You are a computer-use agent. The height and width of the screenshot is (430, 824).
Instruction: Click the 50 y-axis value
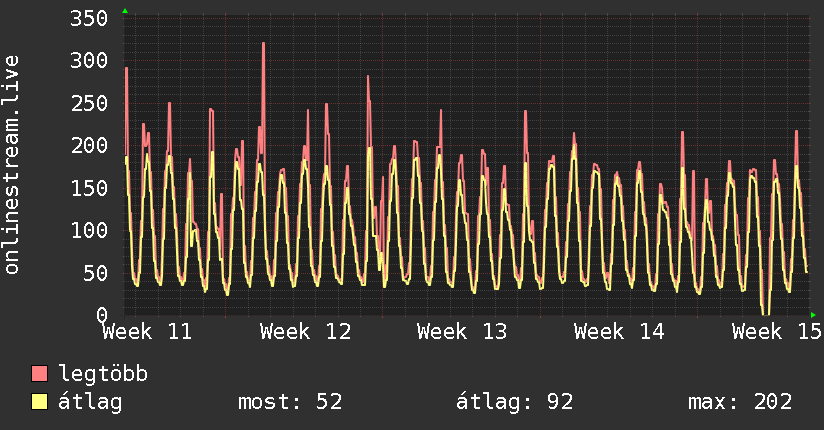point(96,273)
